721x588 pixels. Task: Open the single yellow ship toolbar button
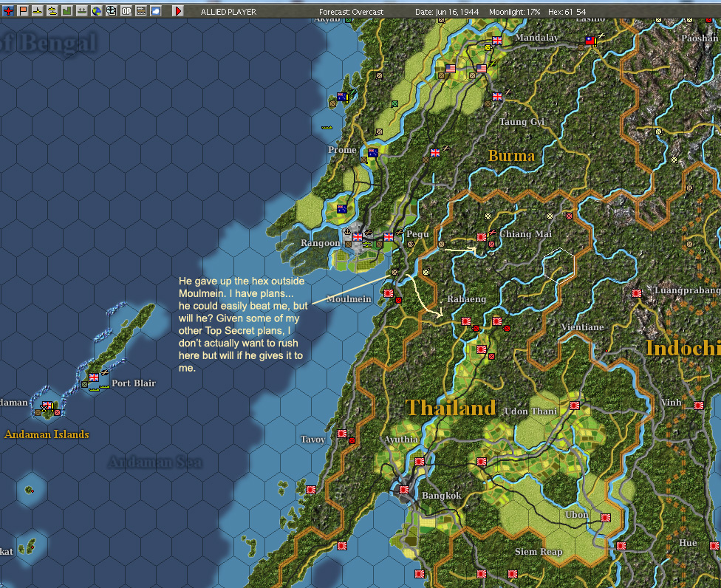coord(38,10)
